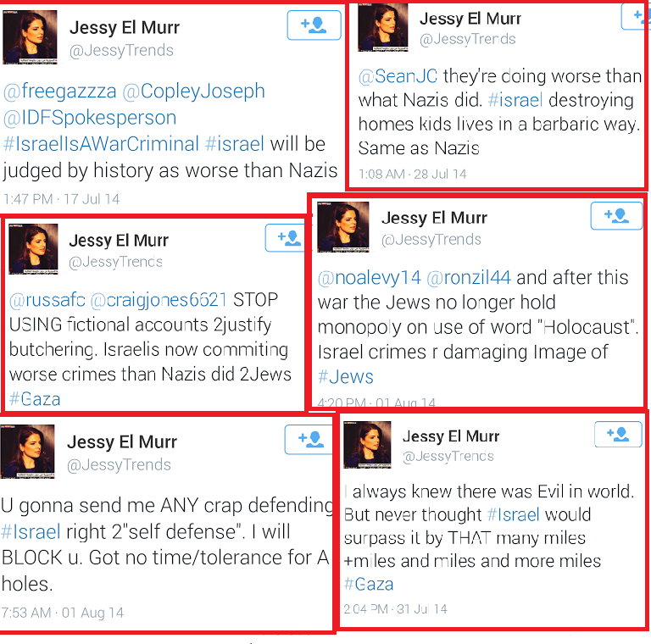Screen dimensions: 651x644
Task: Visit the @IDFSpokesperson mention
Action: (x=90, y=117)
